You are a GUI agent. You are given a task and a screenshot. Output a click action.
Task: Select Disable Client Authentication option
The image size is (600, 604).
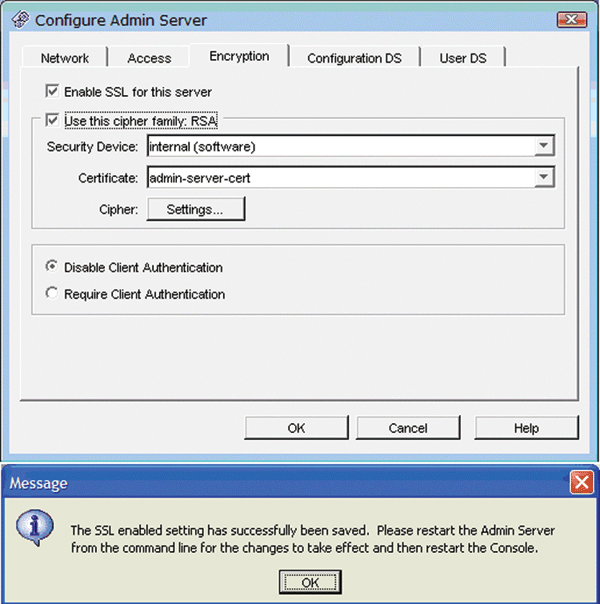53,268
